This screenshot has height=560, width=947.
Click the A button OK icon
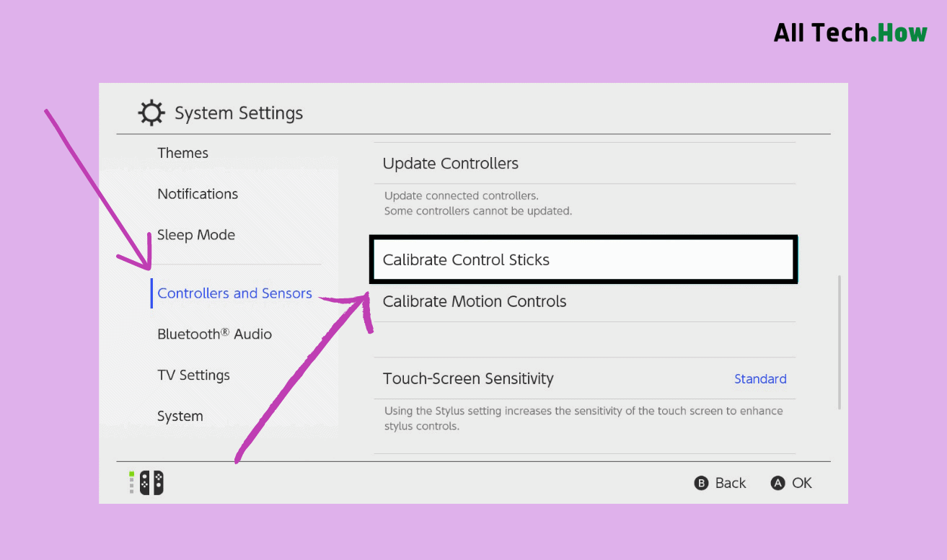[x=777, y=483]
